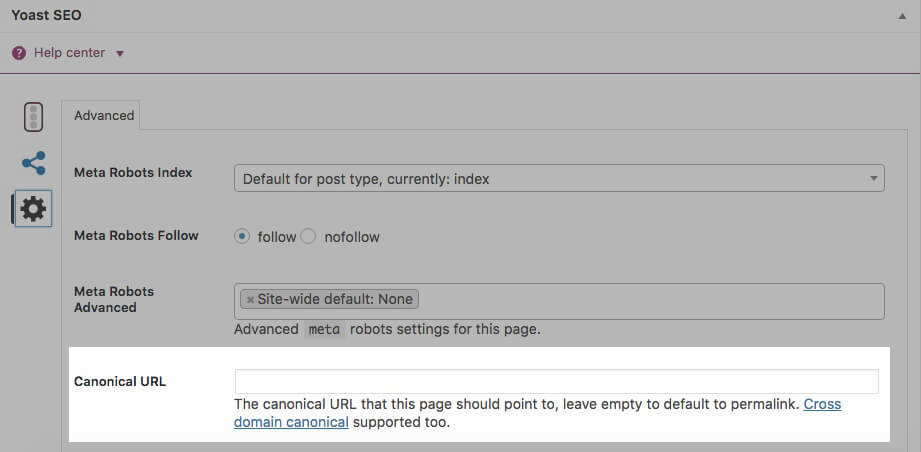The image size is (921, 452).
Task: Click the Help center question mark icon
Action: pos(19,53)
